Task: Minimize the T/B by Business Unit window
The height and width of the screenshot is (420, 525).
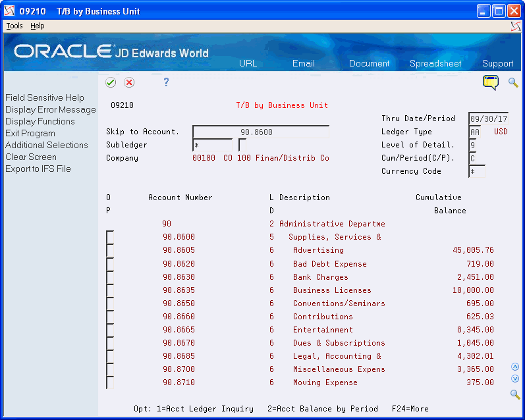Action: (483, 11)
